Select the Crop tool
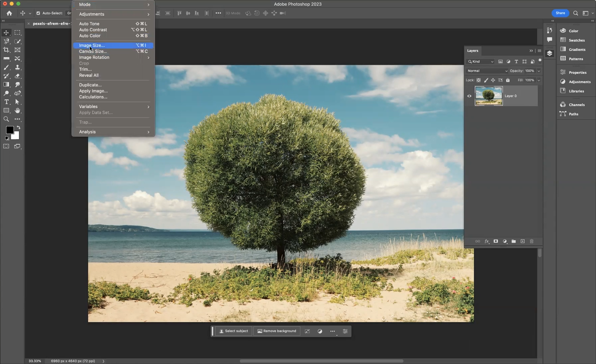The height and width of the screenshot is (364, 596). pyautogui.click(x=6, y=50)
